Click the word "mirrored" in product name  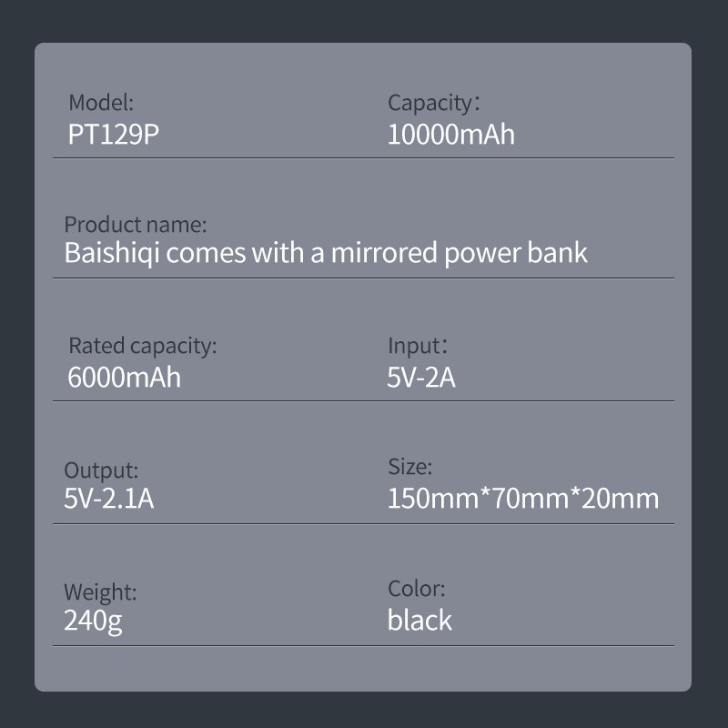[x=383, y=253]
